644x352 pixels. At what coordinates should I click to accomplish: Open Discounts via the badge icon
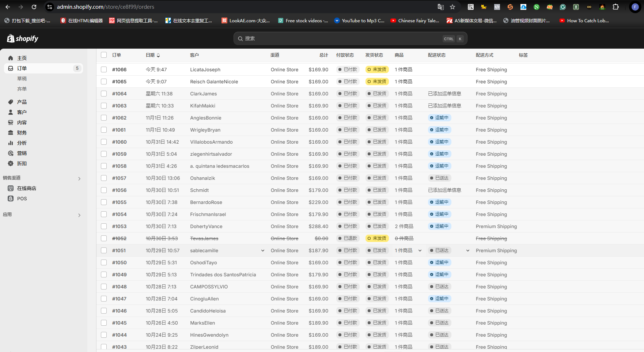[11, 163]
